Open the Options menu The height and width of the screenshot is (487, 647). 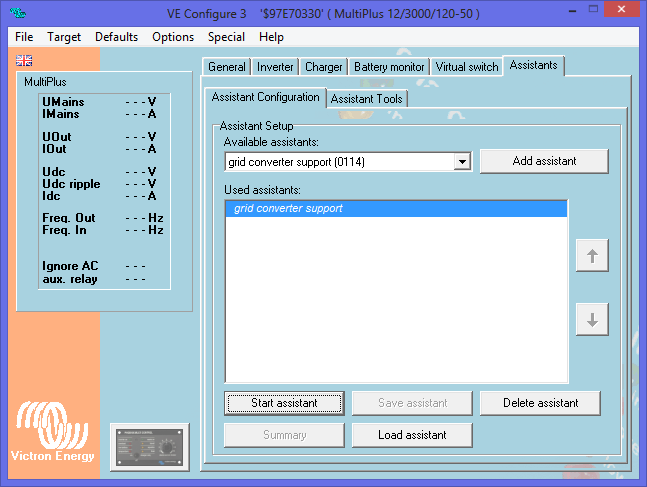point(173,37)
